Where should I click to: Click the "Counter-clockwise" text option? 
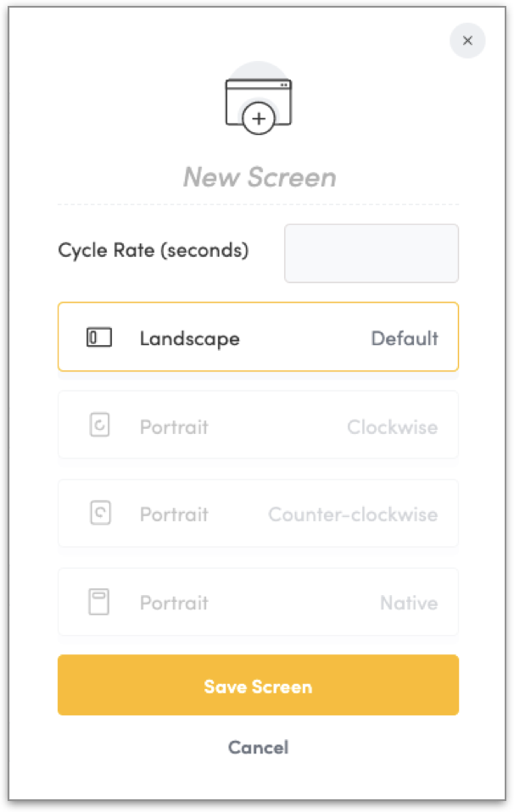pyautogui.click(x=353, y=515)
